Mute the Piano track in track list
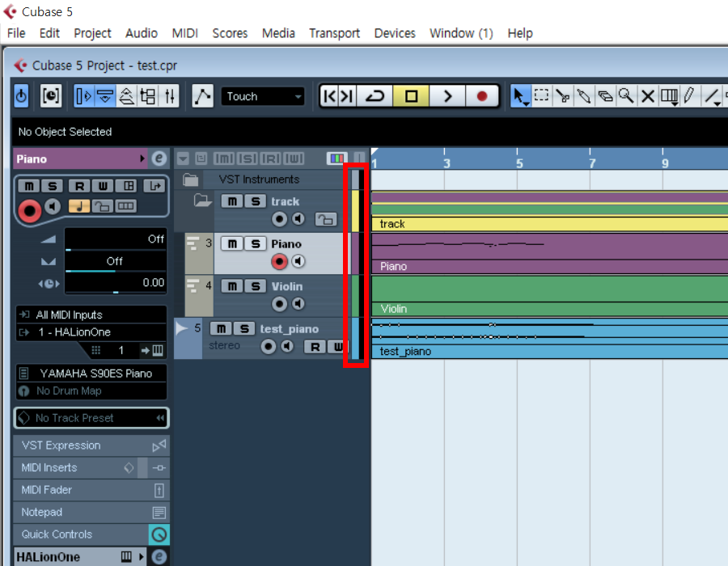 232,243
